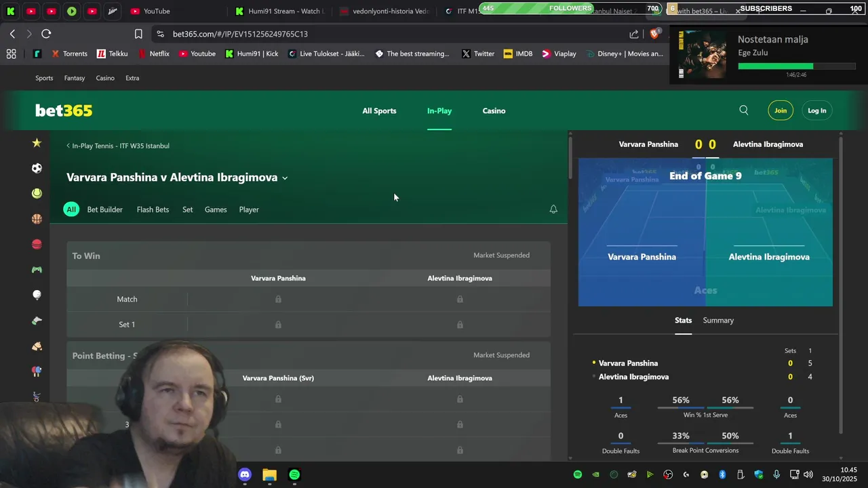Click the OBS Studio tray icon

pos(668,475)
